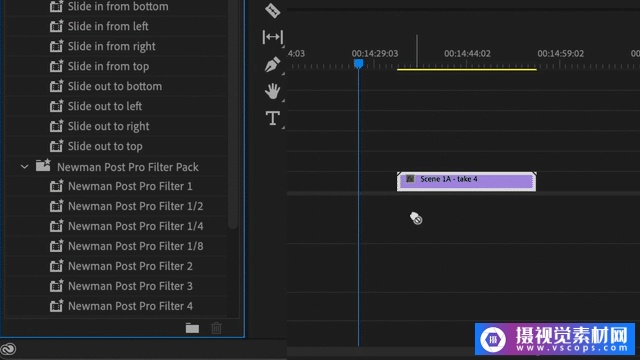Select the Razor tool
Screen dimensions: 640x360
[272, 11]
